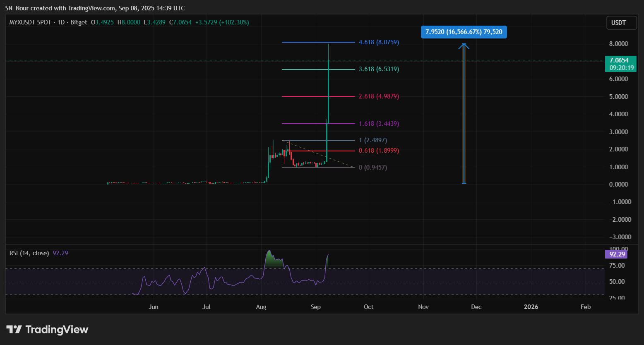Click the 2026 label on the time axis
644x345 pixels.
[x=531, y=307]
